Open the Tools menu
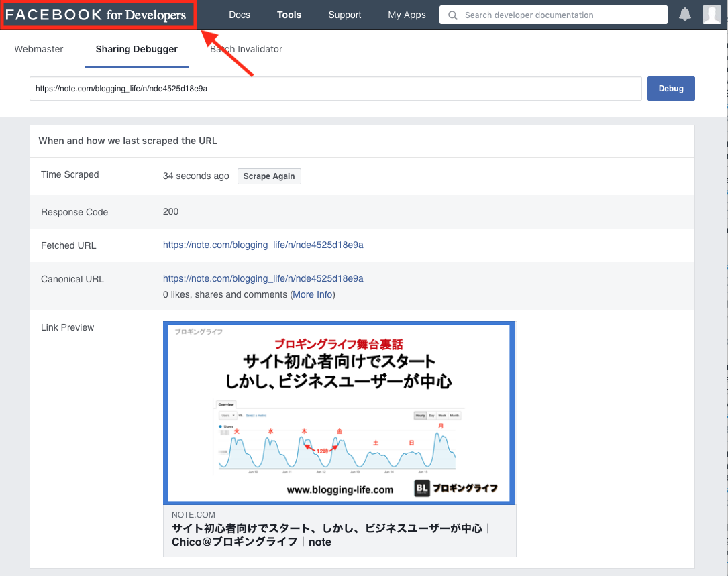728x576 pixels. point(289,15)
